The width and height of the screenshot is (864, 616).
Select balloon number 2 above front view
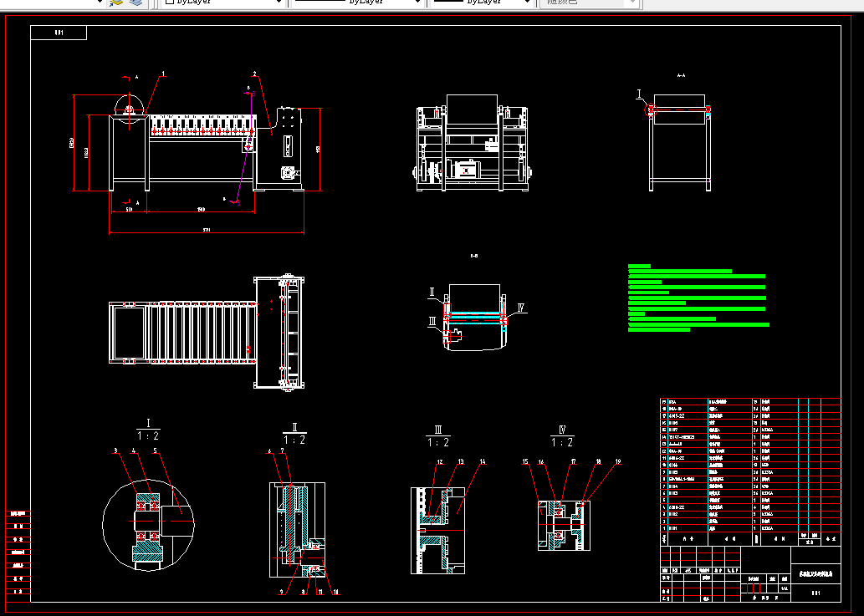254,74
